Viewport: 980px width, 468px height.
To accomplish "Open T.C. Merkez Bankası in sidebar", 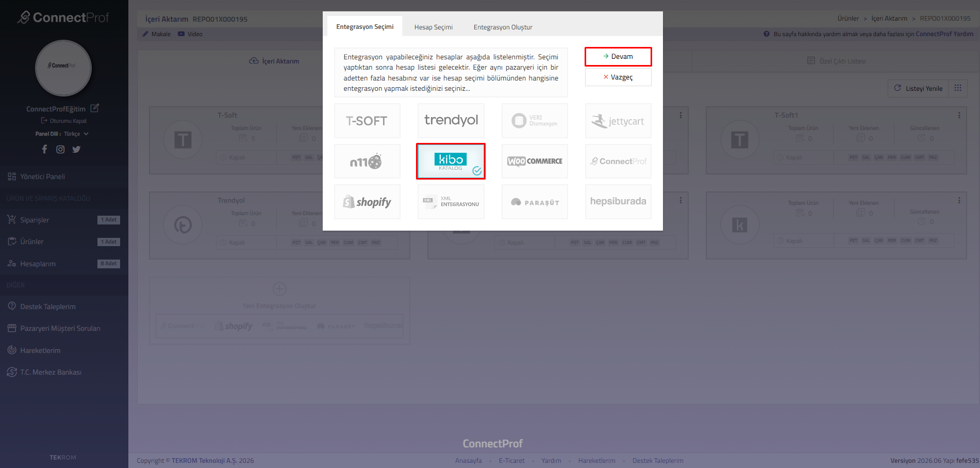I will (64, 372).
